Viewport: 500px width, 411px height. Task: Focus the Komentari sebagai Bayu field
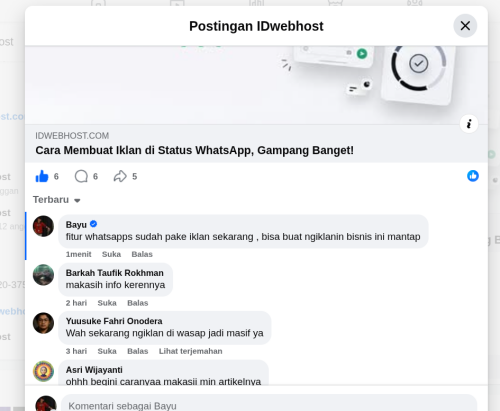[x=269, y=403]
